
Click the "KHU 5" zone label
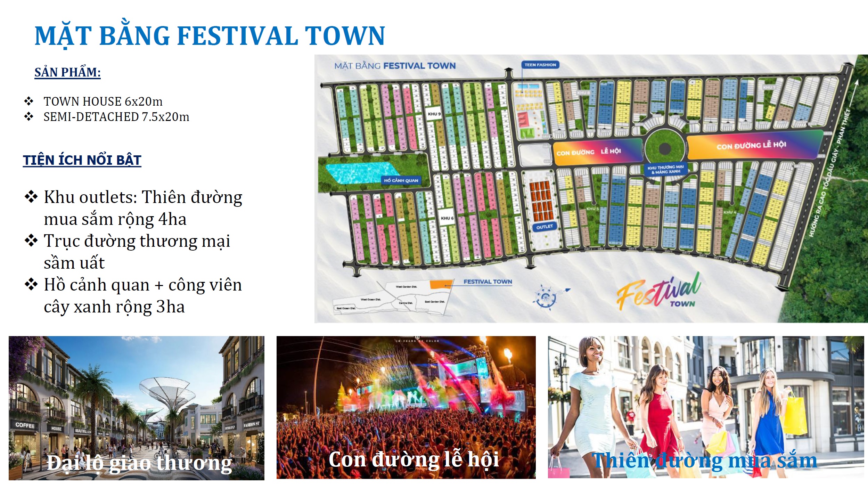(x=592, y=209)
